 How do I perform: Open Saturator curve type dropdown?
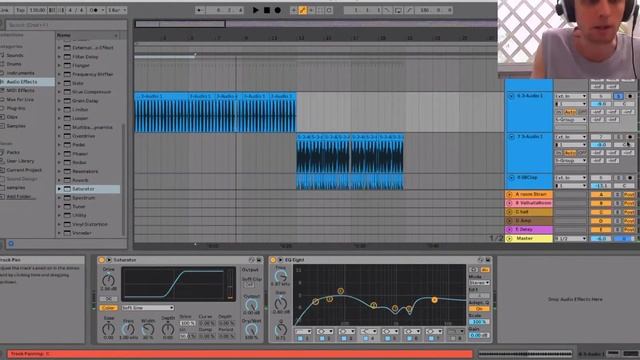(x=147, y=308)
